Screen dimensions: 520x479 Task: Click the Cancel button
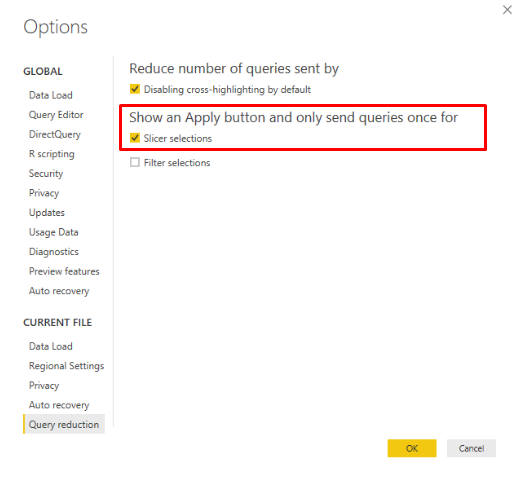(471, 448)
